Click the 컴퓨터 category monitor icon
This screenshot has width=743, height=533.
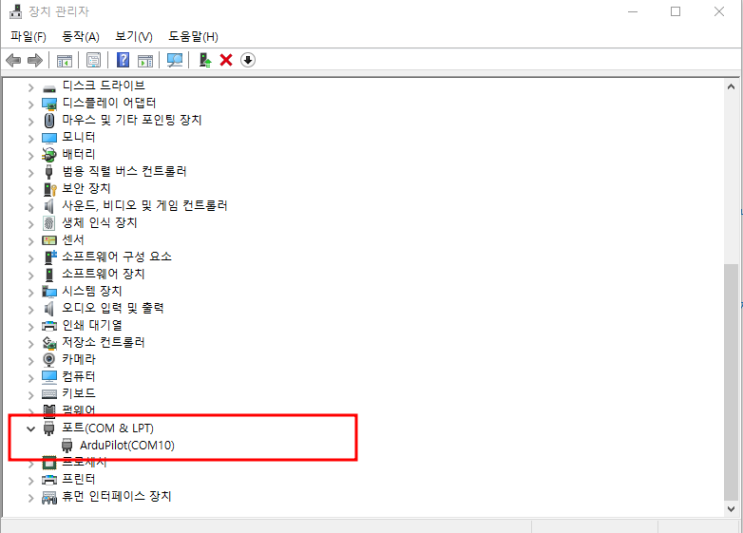coord(49,377)
